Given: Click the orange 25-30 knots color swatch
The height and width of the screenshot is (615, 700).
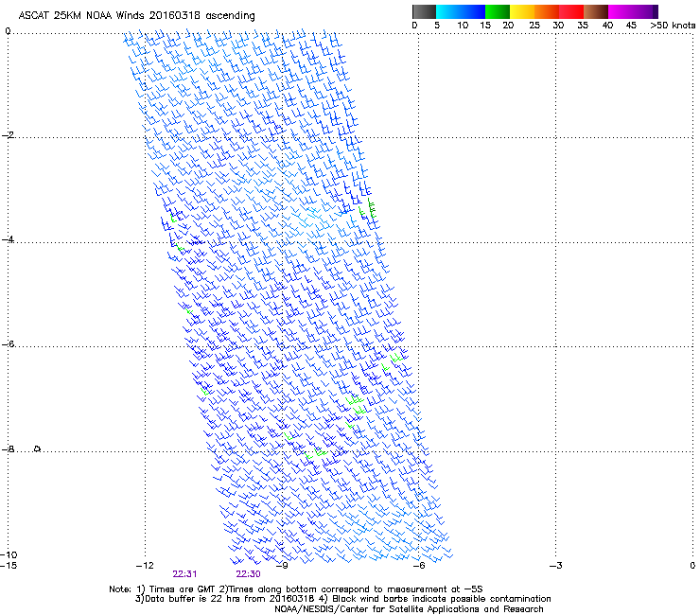Looking at the screenshot, I should 547,11.
